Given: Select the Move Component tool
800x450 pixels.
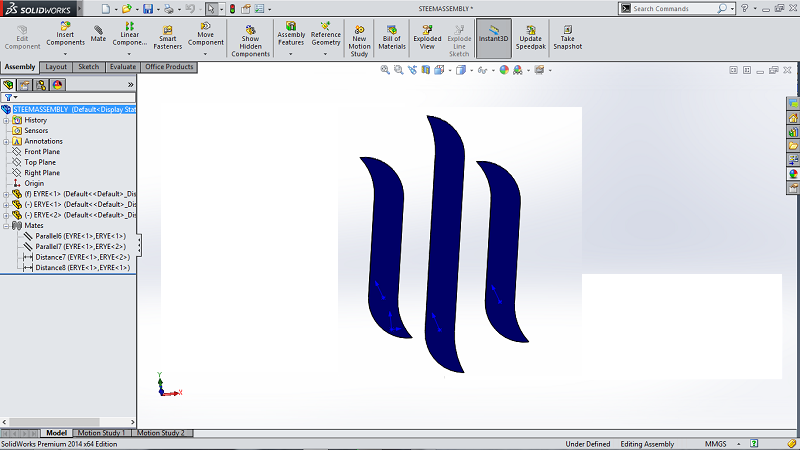Looking at the screenshot, I should (206, 35).
